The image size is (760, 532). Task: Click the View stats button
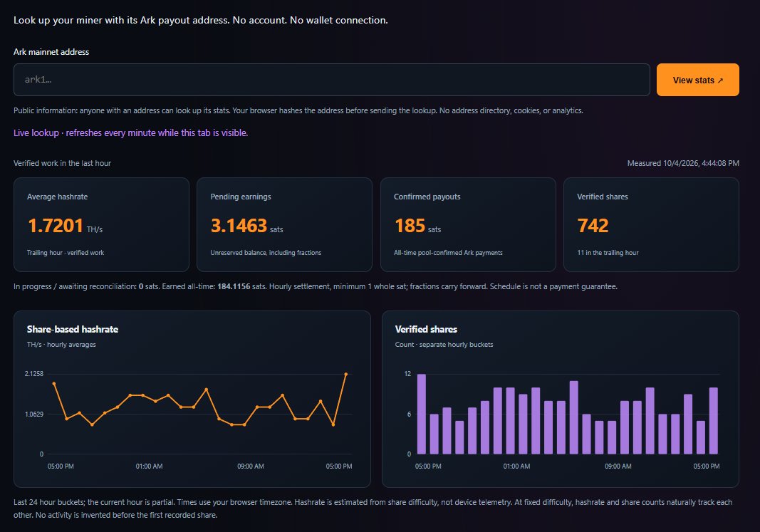pos(697,80)
